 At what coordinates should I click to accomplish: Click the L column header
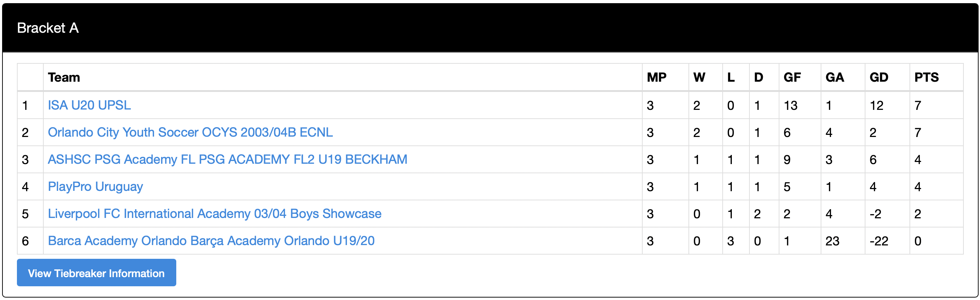pos(731,77)
